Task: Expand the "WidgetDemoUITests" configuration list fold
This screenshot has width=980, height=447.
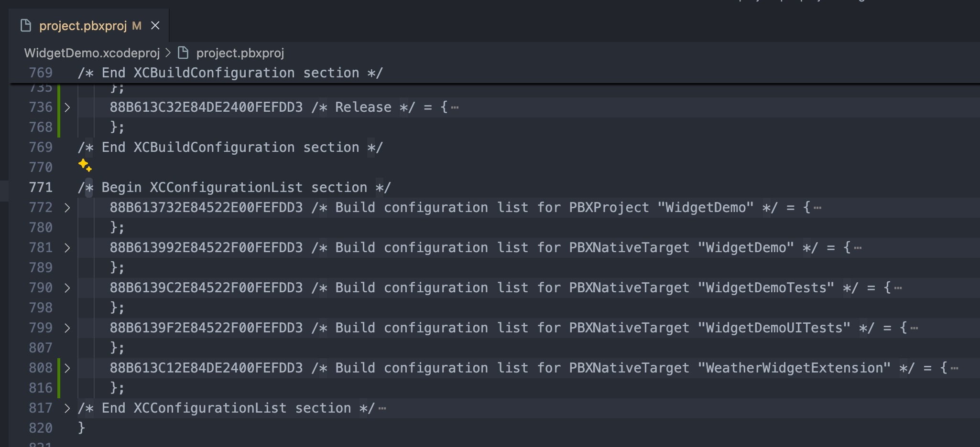Action: (x=67, y=328)
